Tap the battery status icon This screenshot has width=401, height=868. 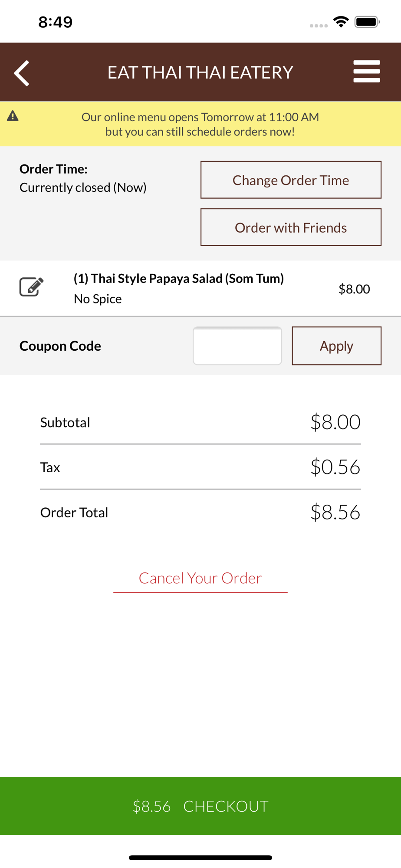[x=367, y=22]
